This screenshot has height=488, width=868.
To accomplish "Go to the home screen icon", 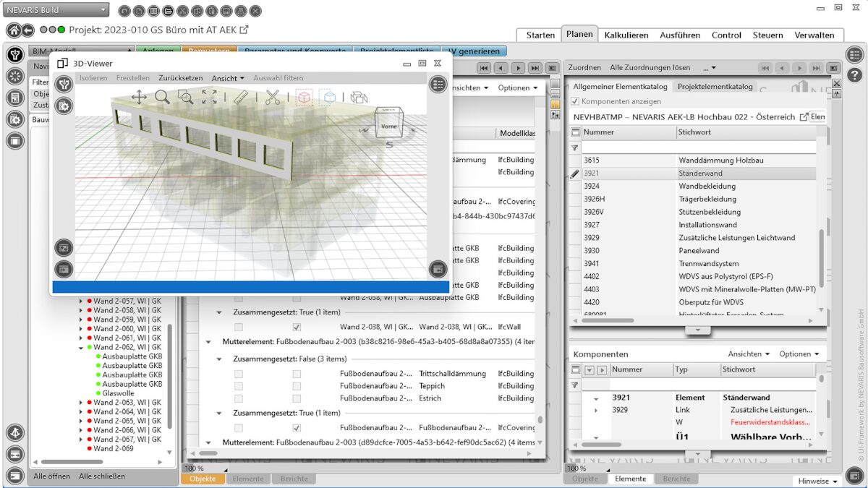I will (13, 30).
